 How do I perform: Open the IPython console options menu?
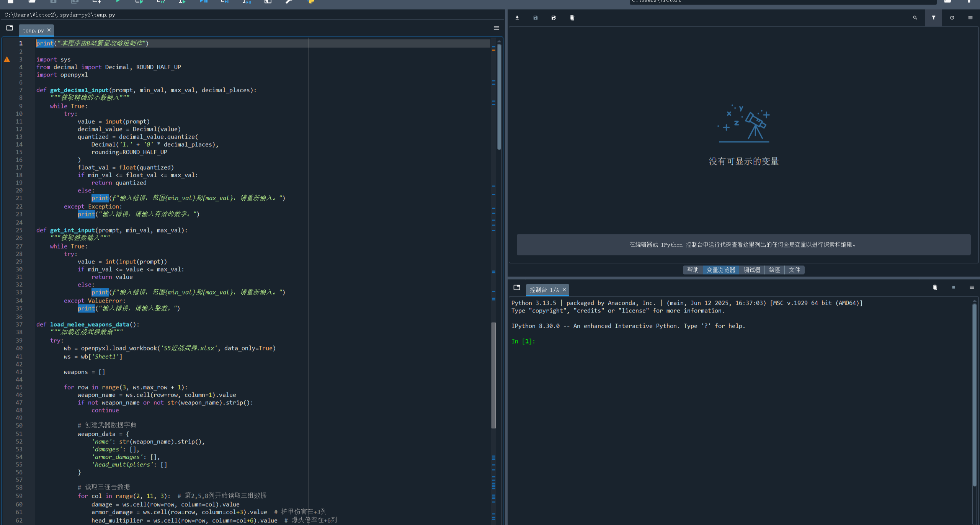tap(972, 287)
